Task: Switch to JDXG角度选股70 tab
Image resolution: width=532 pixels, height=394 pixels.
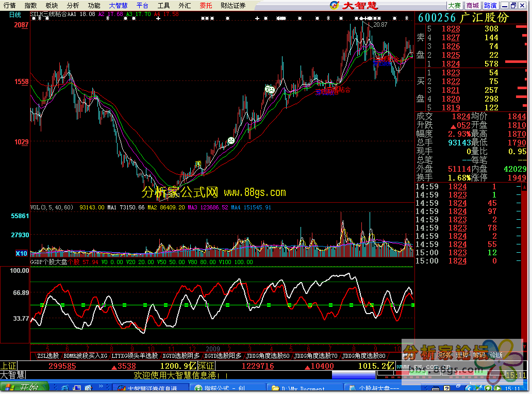Action: click(316, 356)
